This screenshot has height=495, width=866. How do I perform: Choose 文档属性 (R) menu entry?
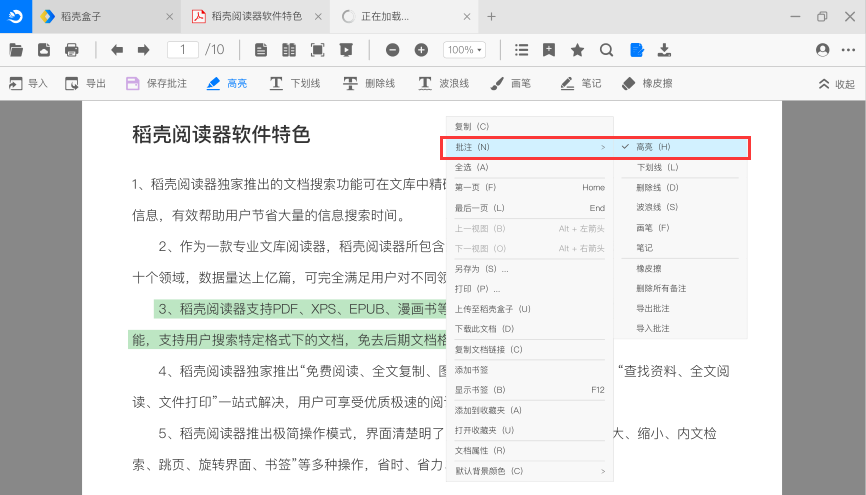click(x=530, y=451)
